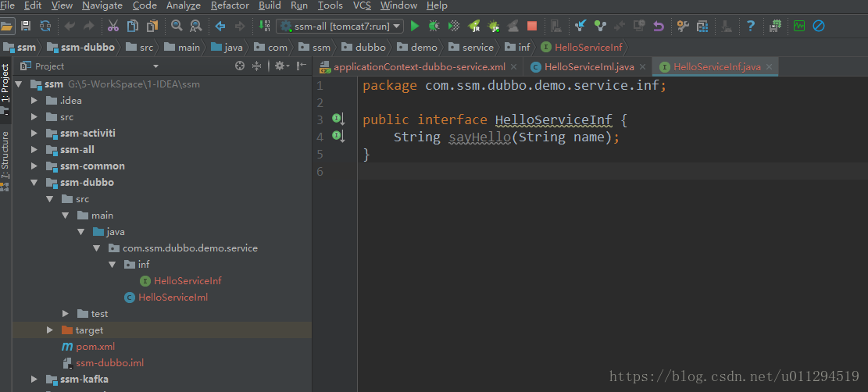Click the Replace magnifier icon
The width and height of the screenshot is (868, 392).
click(195, 26)
